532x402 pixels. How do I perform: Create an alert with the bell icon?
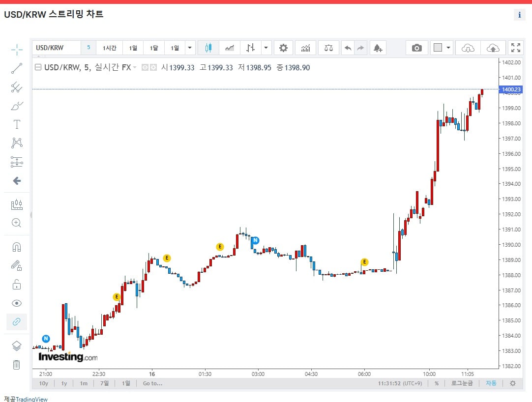[x=378, y=48]
